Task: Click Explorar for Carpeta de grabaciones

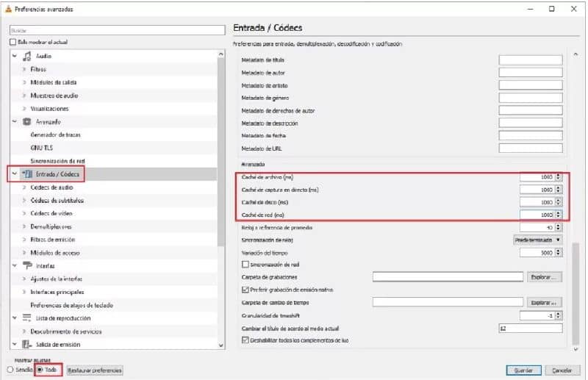Action: click(545, 277)
